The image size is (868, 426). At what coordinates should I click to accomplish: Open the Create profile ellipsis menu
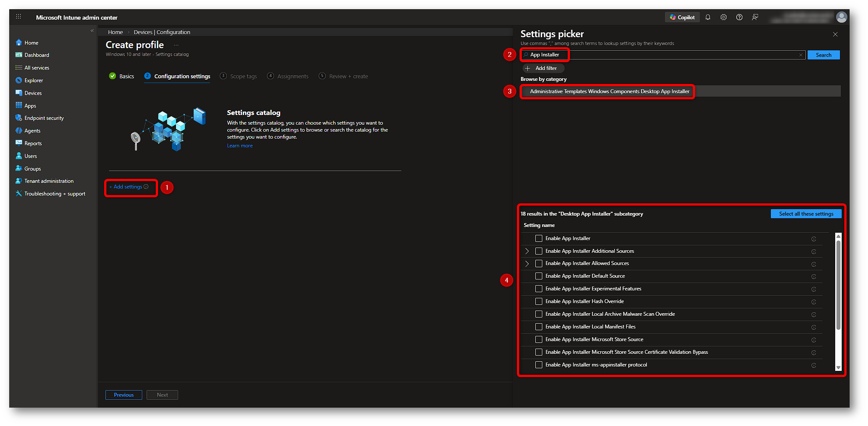pos(176,45)
